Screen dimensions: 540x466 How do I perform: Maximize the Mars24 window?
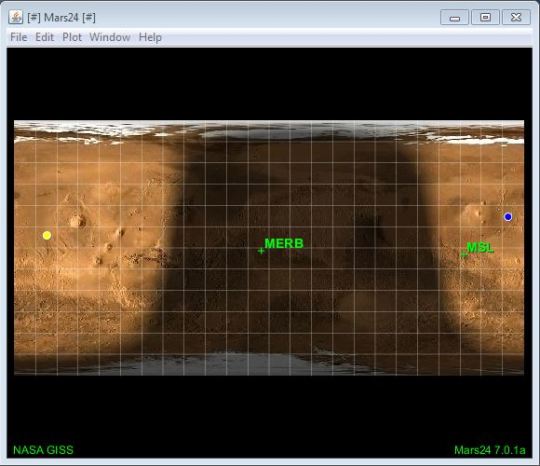tap(485, 17)
